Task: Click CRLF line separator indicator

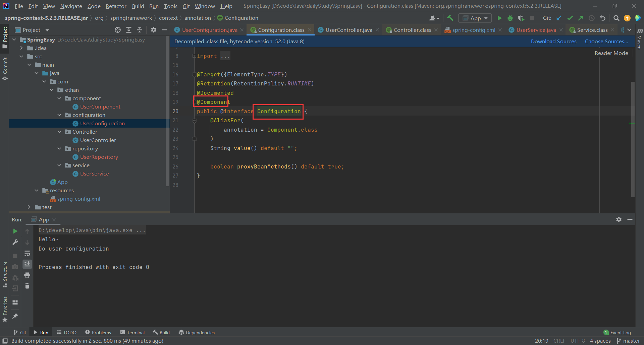Action: point(559,341)
